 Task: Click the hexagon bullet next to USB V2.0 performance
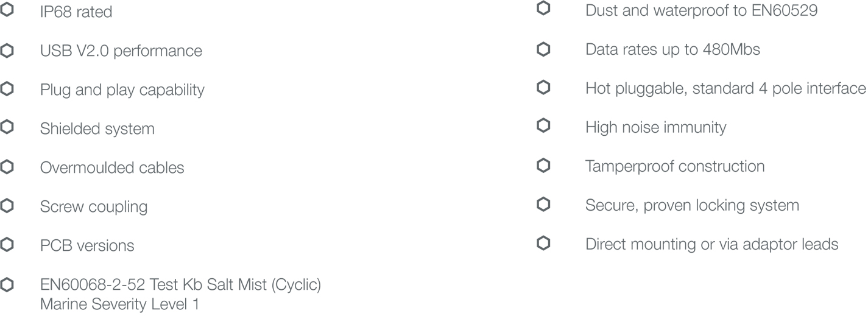coord(7,50)
